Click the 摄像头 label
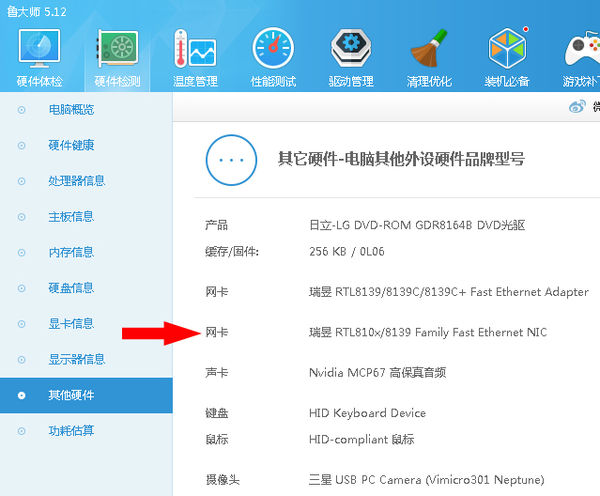This screenshot has width=600, height=496. pyautogui.click(x=222, y=480)
